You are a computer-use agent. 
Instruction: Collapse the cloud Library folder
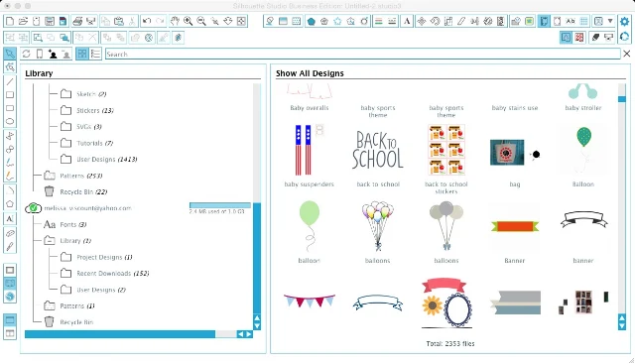(50, 240)
